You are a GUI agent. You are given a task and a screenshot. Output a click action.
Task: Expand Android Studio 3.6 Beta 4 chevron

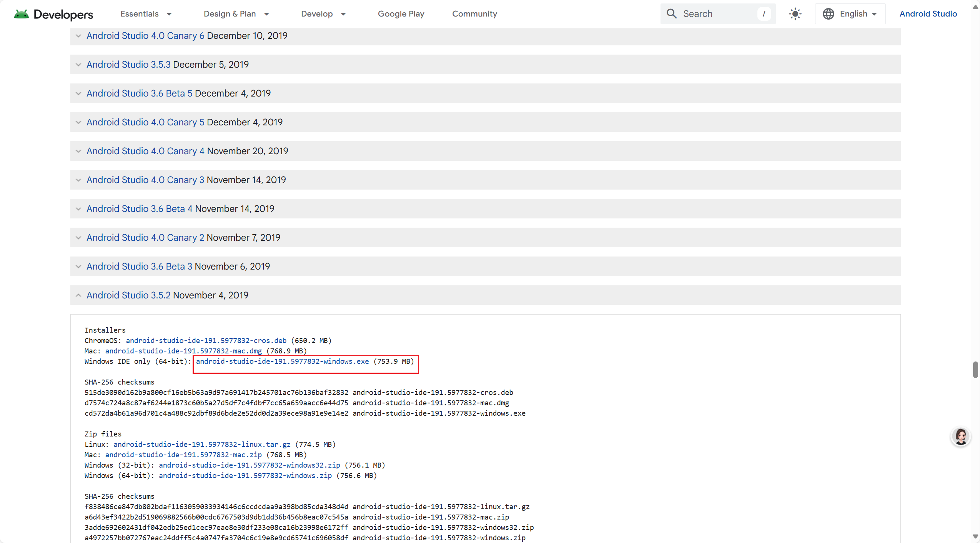click(78, 209)
